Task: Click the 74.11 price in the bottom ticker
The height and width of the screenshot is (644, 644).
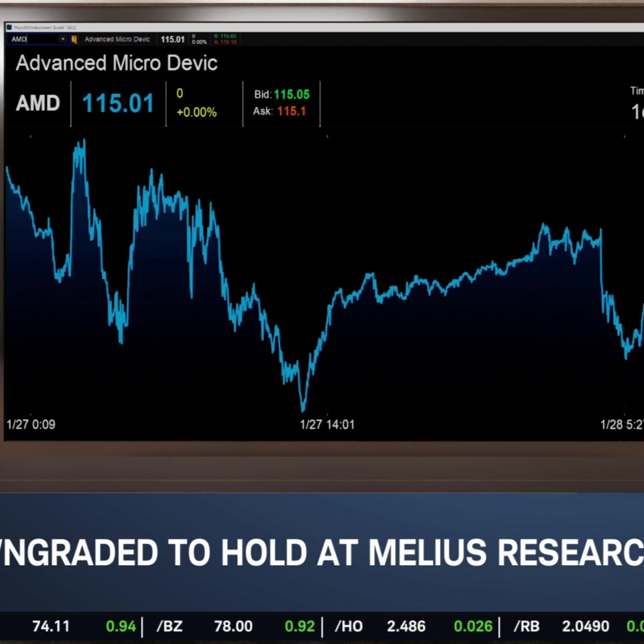Action: [51, 626]
